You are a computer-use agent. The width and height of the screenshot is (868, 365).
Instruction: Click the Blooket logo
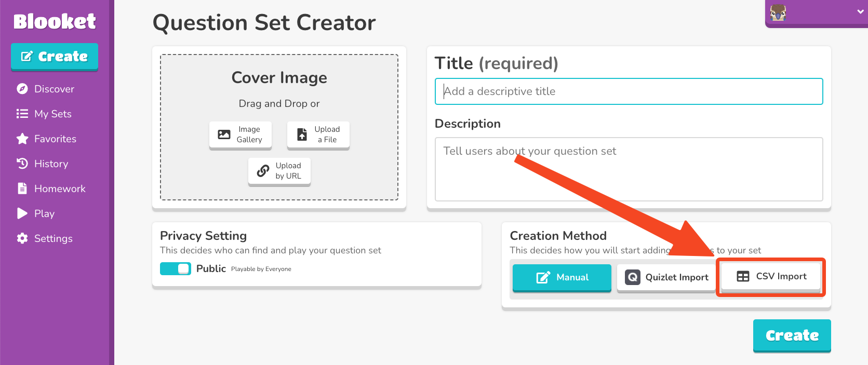pos(55,21)
